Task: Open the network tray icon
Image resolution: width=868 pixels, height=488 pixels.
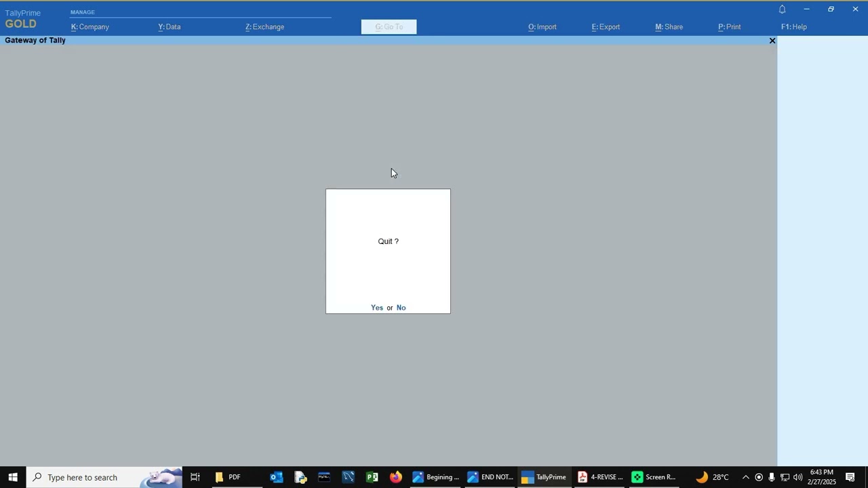Action: click(785, 477)
